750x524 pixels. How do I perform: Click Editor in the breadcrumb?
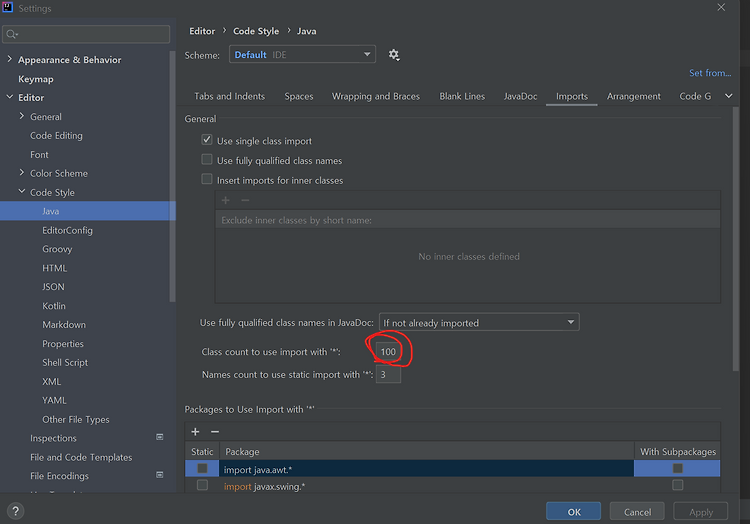202,31
